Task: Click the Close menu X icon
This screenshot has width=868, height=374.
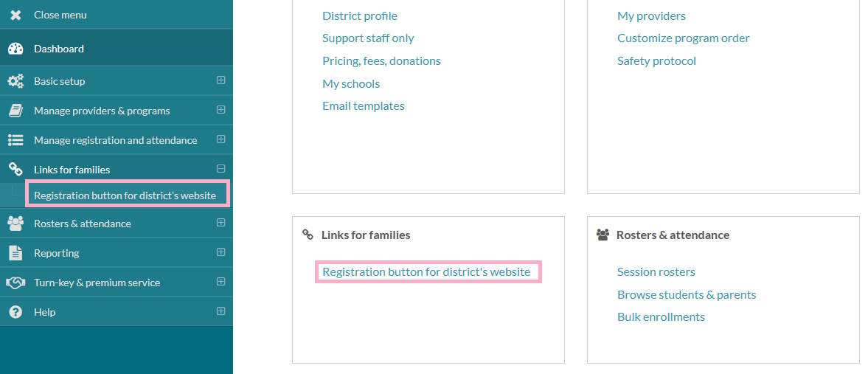Action: 15,15
